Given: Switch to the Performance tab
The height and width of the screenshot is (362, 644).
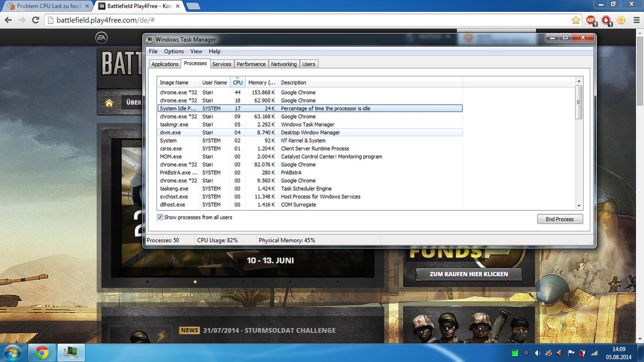Looking at the screenshot, I should pyautogui.click(x=251, y=64).
